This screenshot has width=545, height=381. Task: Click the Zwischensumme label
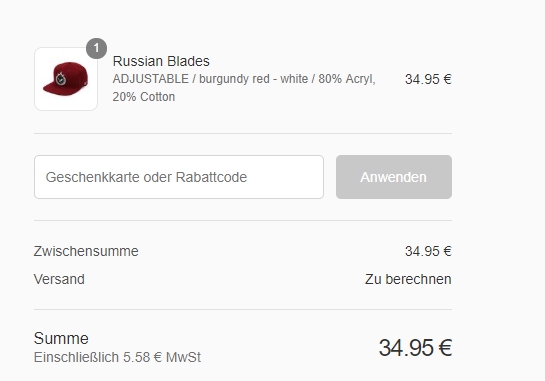pyautogui.click(x=86, y=251)
